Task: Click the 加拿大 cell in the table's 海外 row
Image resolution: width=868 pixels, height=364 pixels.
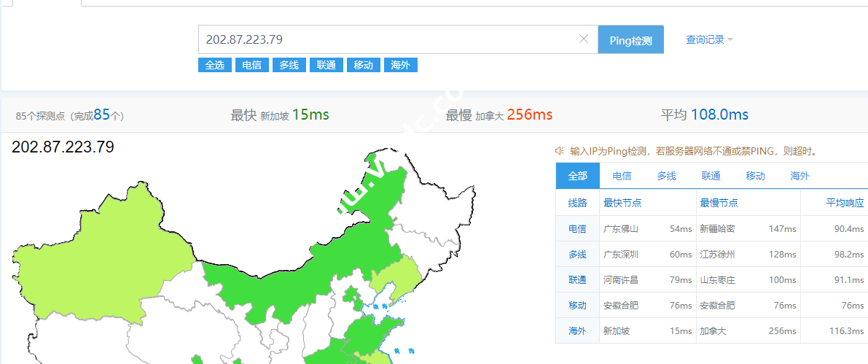Action: coord(713,330)
